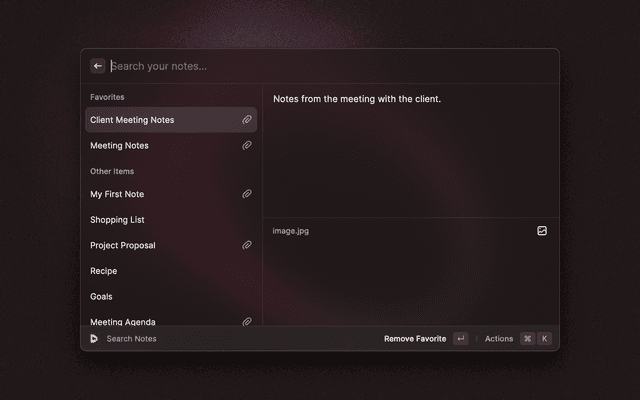Open the Meeting Notes favorite
This screenshot has height=400, width=640.
[x=119, y=146]
